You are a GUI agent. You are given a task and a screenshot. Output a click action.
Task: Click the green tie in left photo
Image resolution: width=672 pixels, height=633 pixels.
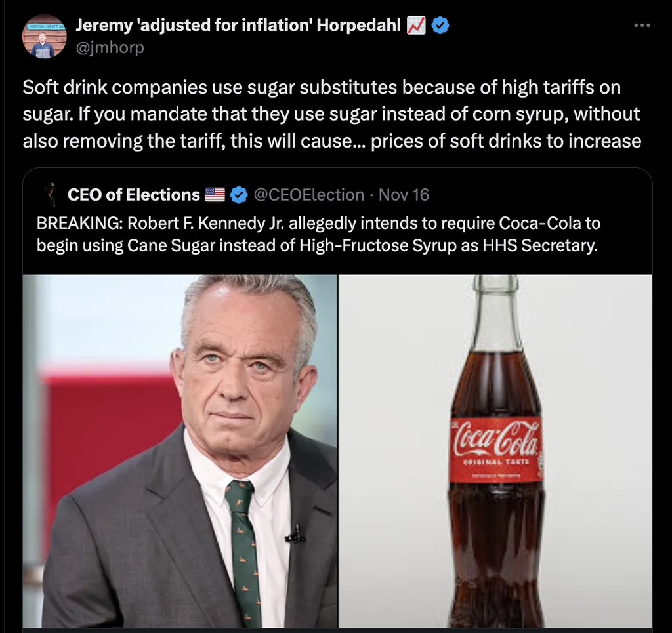[x=243, y=544]
